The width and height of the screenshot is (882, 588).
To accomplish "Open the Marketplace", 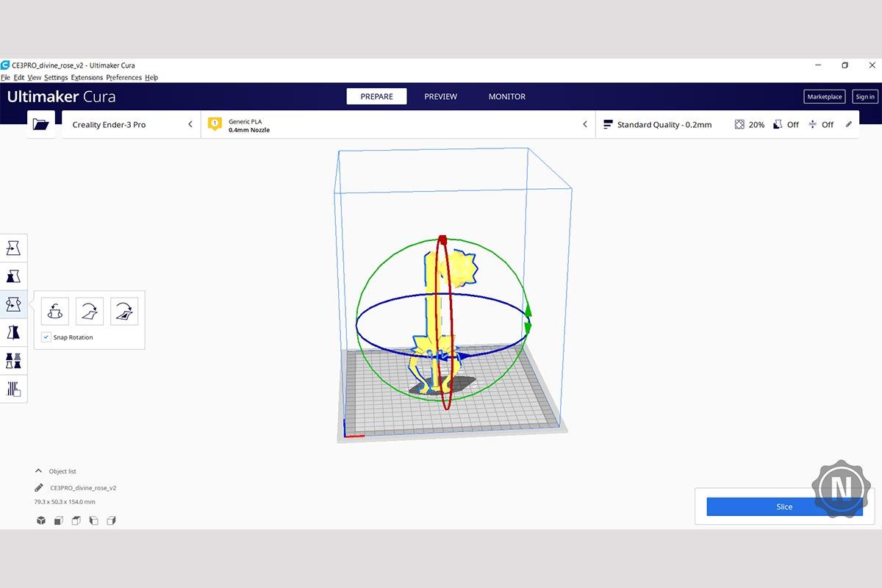I will [x=825, y=96].
